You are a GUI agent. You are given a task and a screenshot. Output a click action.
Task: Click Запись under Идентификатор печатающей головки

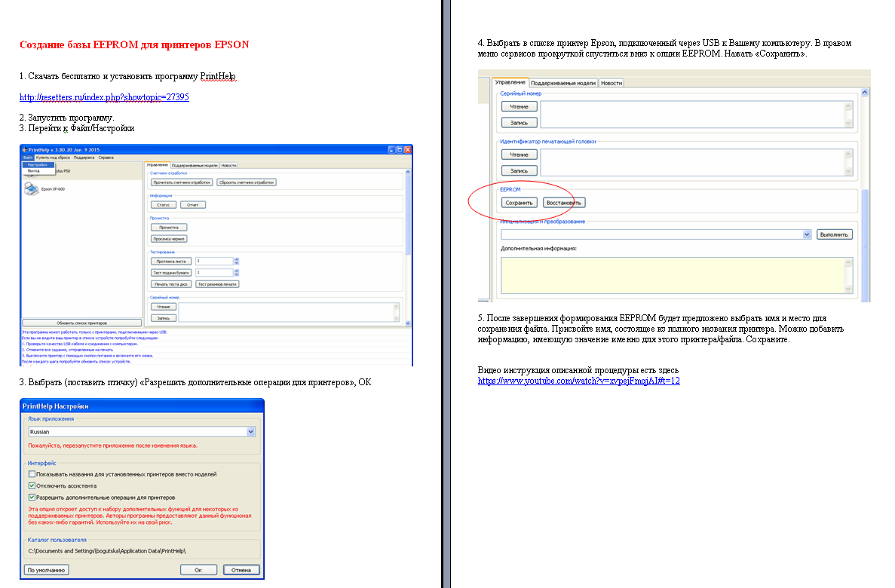519,170
